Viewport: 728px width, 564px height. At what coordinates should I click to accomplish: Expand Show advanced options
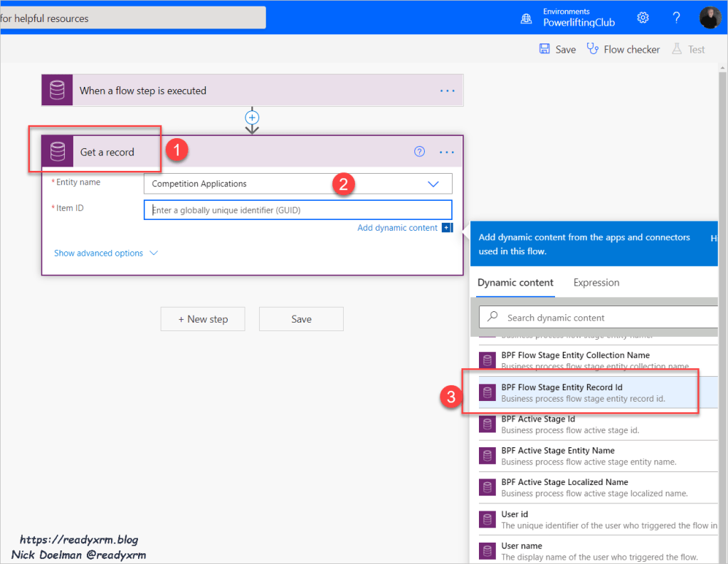[x=105, y=253]
